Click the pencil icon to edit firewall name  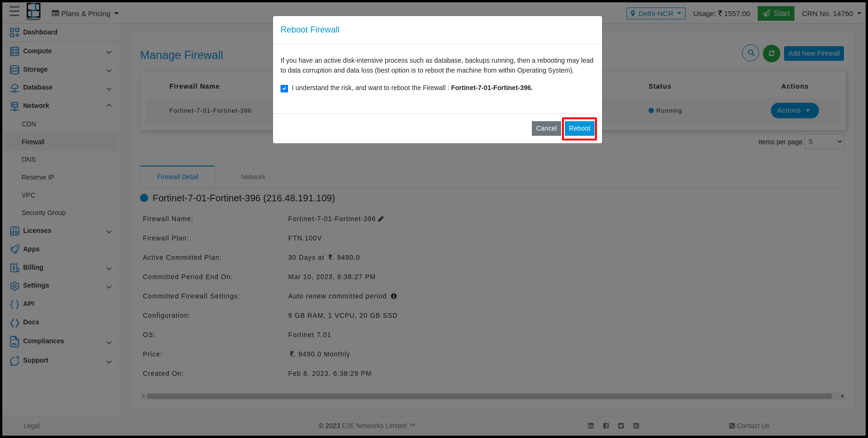[x=381, y=219]
